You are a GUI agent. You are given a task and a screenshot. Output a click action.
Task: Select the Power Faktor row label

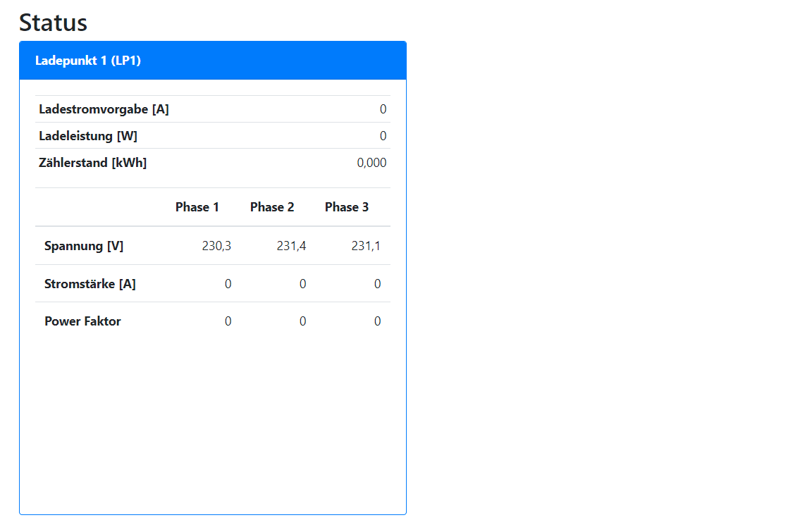pyautogui.click(x=82, y=321)
